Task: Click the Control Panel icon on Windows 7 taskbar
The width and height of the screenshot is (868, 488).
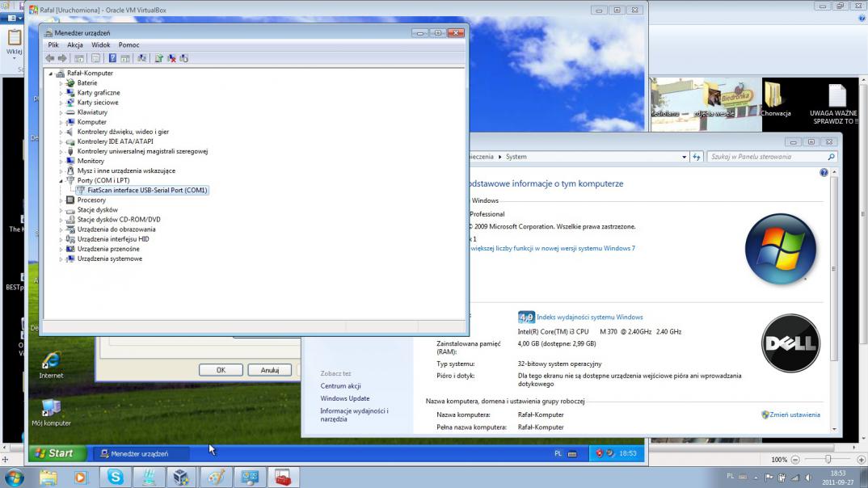Action: point(249,477)
